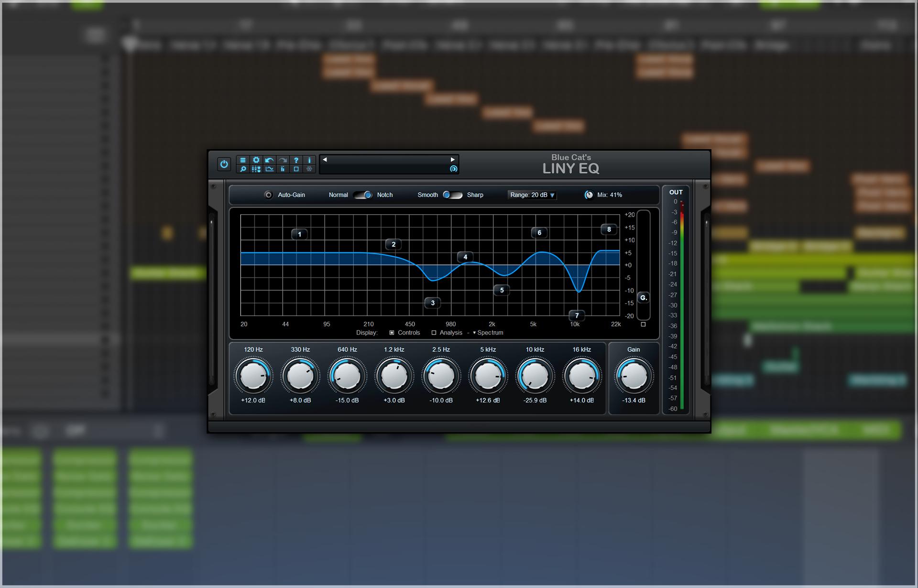This screenshot has width=918, height=588.
Task: Click the 16 kHz band knob
Action: point(581,376)
